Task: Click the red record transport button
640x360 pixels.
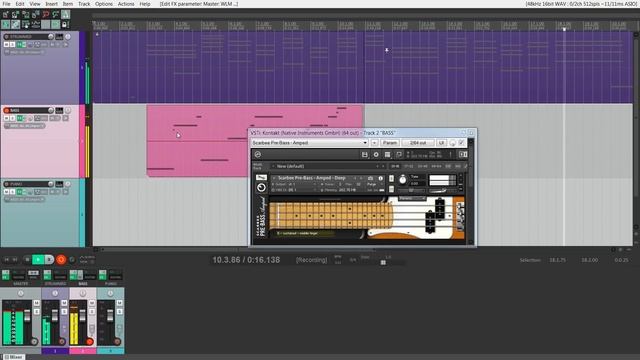Action: click(x=61, y=259)
